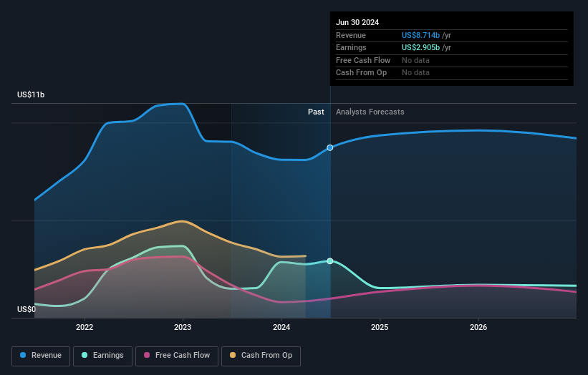Screen dimensions: 588x375
Task: Click the Cash From Op tooltip row label
Action: pos(361,73)
